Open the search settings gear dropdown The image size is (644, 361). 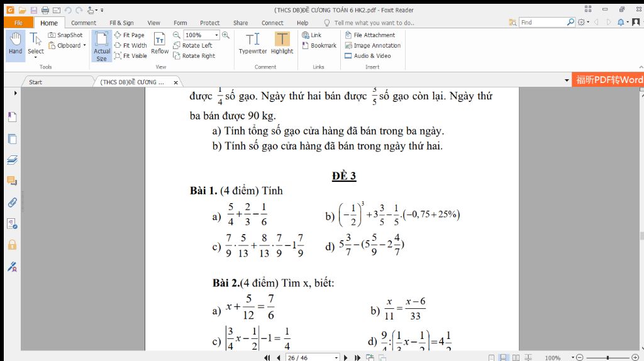583,22
